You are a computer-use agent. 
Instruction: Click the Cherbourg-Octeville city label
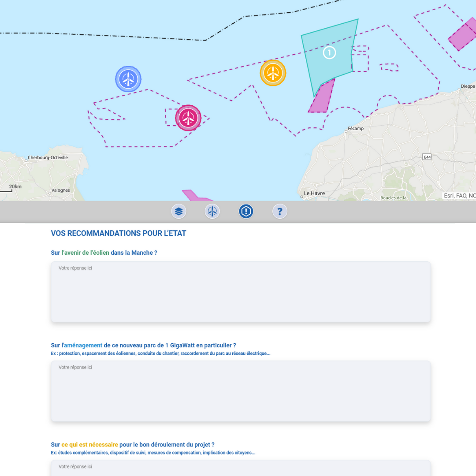[48, 157]
